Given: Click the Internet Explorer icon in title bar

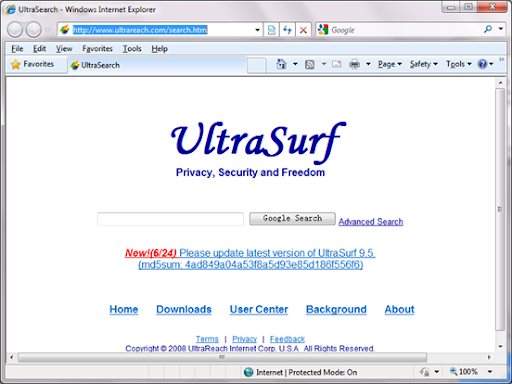Looking at the screenshot, I should pyautogui.click(x=11, y=9).
